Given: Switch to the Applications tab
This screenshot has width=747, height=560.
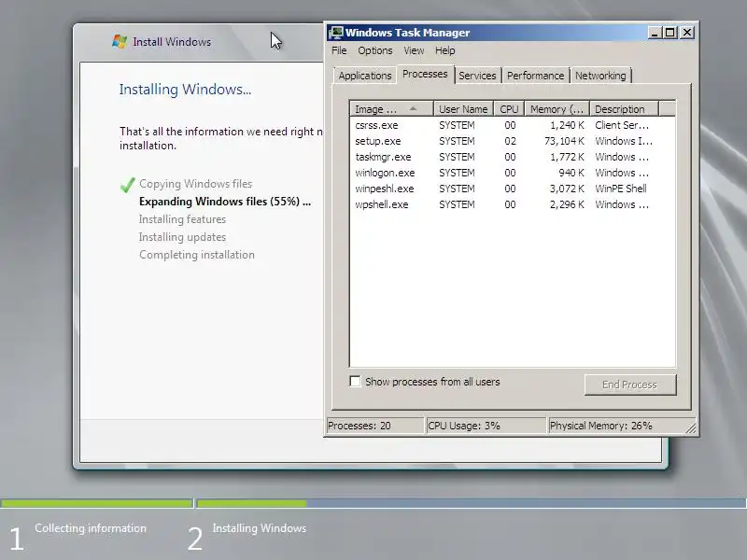Looking at the screenshot, I should point(365,76).
